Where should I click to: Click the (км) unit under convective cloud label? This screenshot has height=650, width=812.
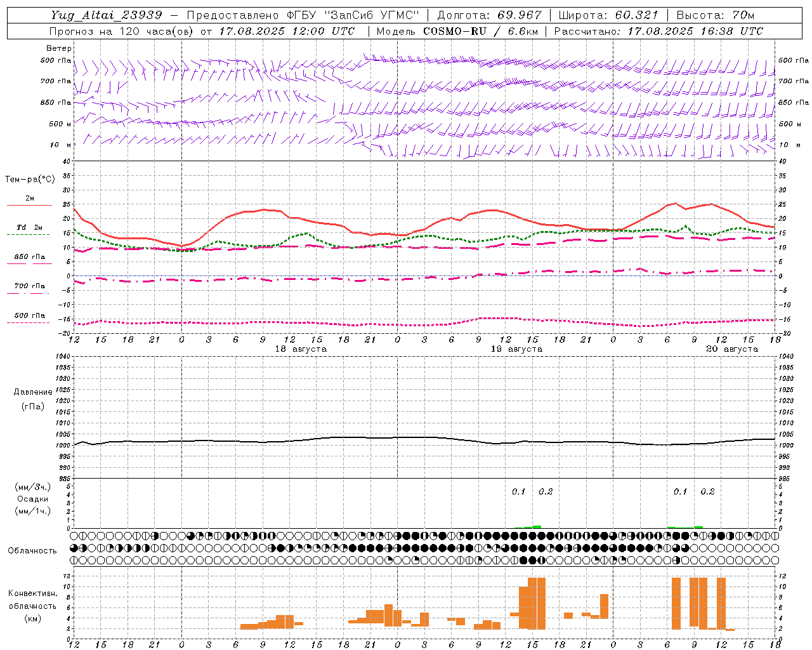(33, 618)
